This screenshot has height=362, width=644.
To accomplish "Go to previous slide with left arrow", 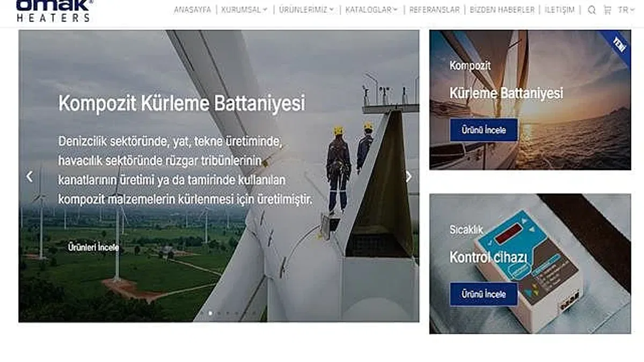I will click(x=30, y=176).
